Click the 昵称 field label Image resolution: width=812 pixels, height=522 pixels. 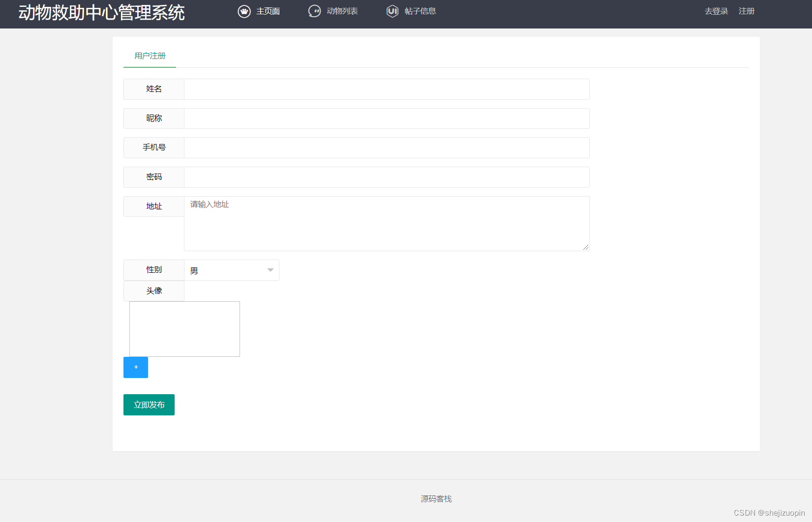pos(154,118)
